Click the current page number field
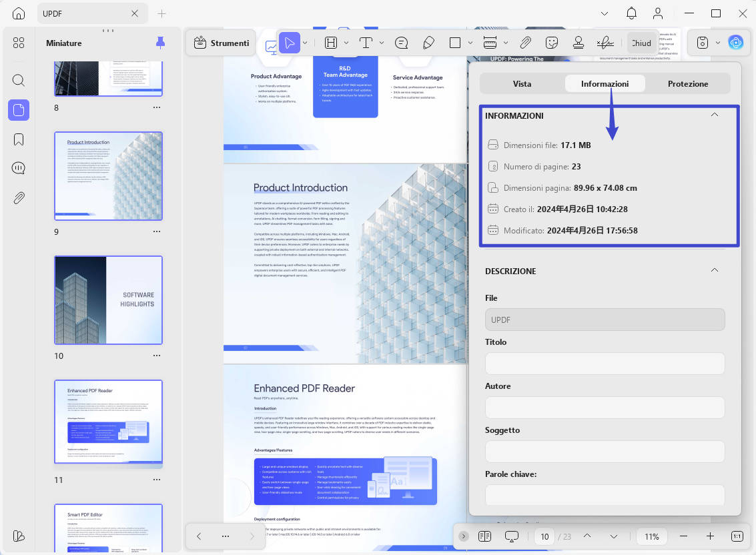 coord(544,536)
